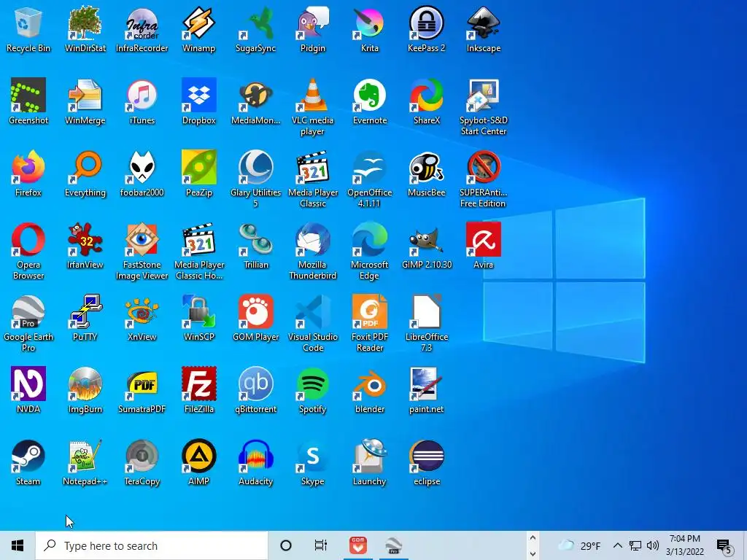Select the MusicBee desktop icon

(426, 174)
